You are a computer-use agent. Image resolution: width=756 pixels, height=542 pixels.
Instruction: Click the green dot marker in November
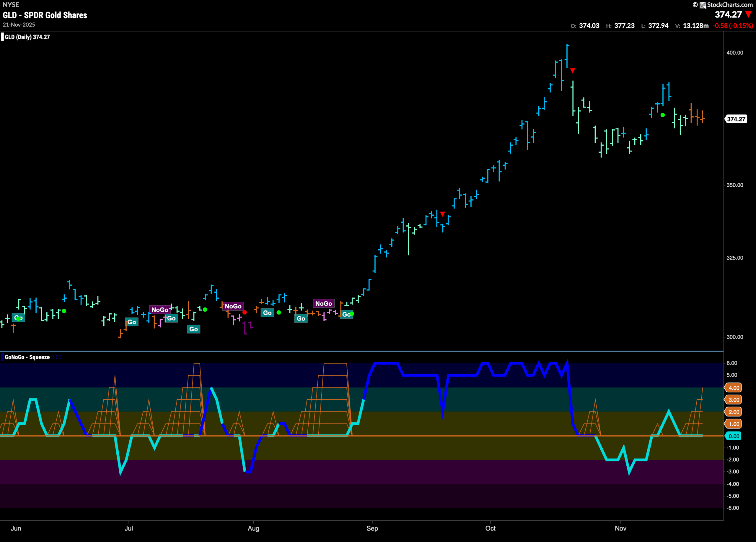[663, 115]
